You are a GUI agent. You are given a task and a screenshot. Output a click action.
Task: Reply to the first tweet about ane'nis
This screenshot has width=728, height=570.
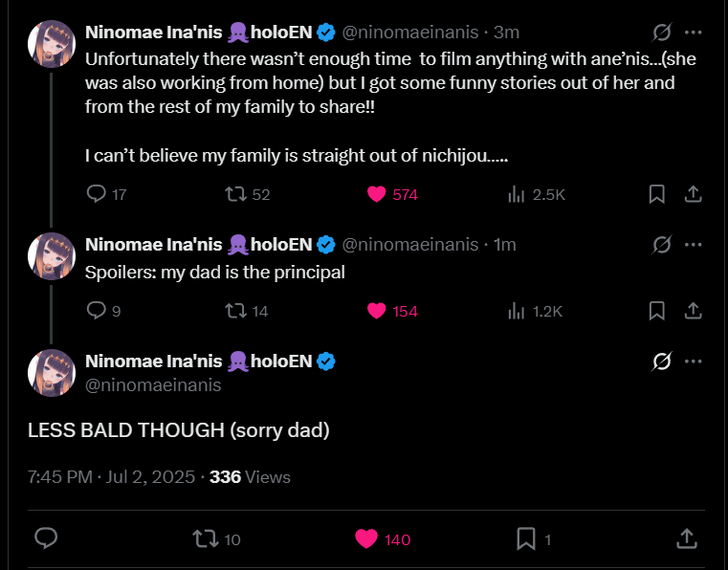click(x=97, y=194)
